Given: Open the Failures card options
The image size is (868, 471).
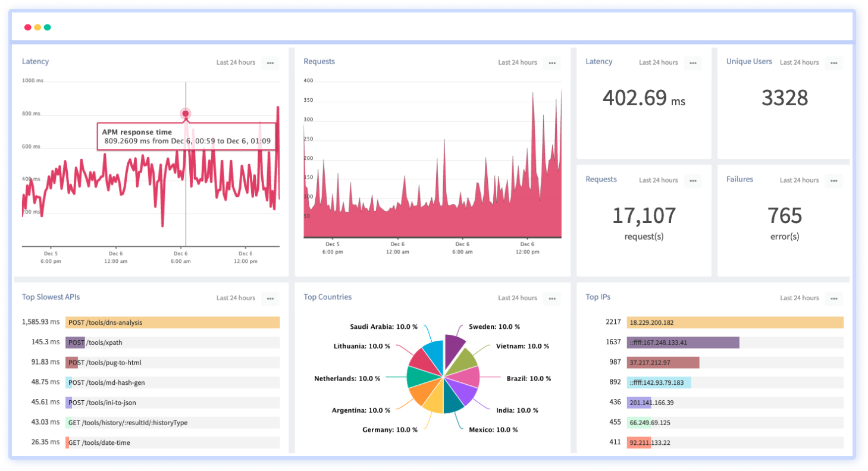Looking at the screenshot, I should [835, 181].
